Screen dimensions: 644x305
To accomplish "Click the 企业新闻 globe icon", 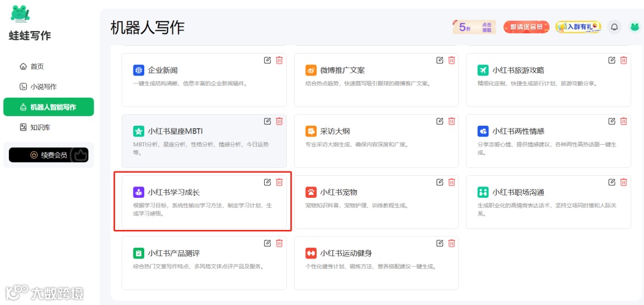I will click(x=139, y=70).
